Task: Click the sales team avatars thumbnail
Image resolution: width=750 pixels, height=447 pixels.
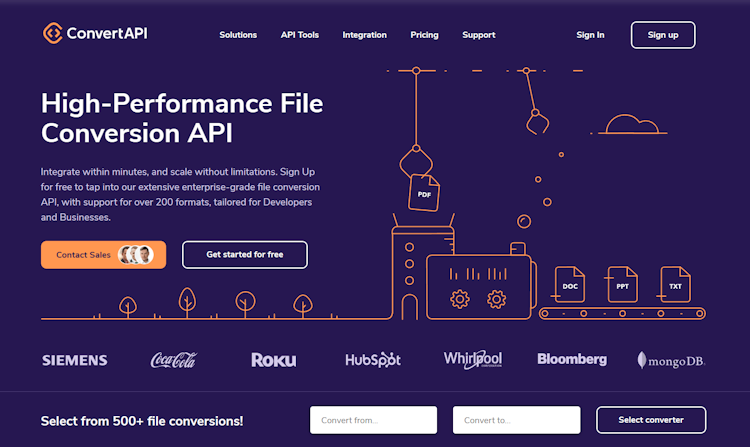Action: [136, 255]
